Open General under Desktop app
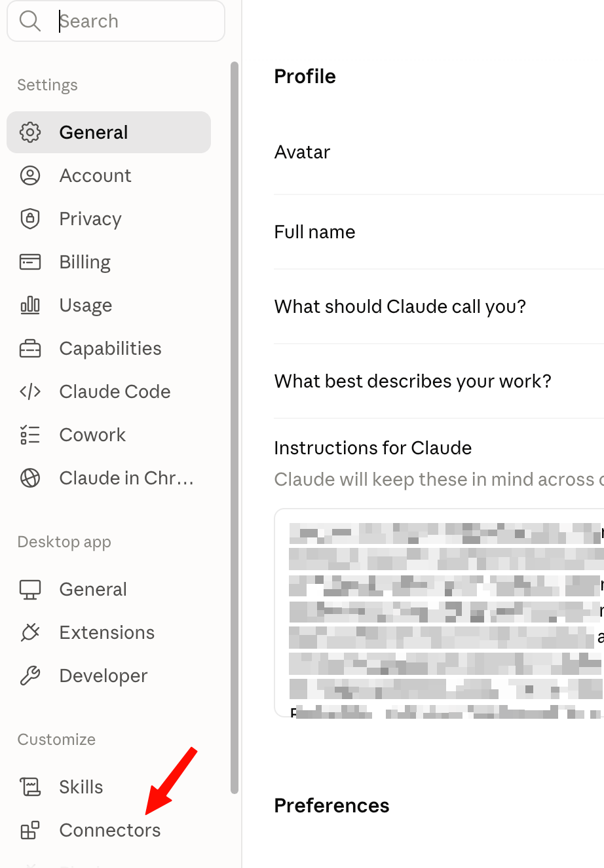604x868 pixels. pyautogui.click(x=109, y=589)
